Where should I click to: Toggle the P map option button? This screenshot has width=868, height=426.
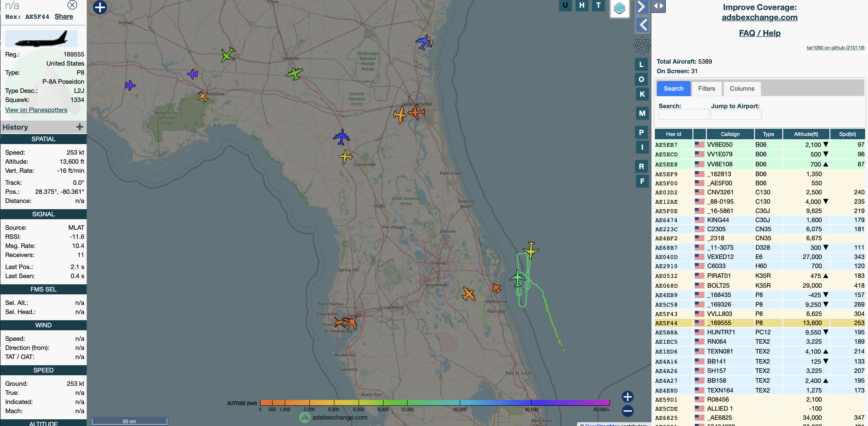point(642,132)
